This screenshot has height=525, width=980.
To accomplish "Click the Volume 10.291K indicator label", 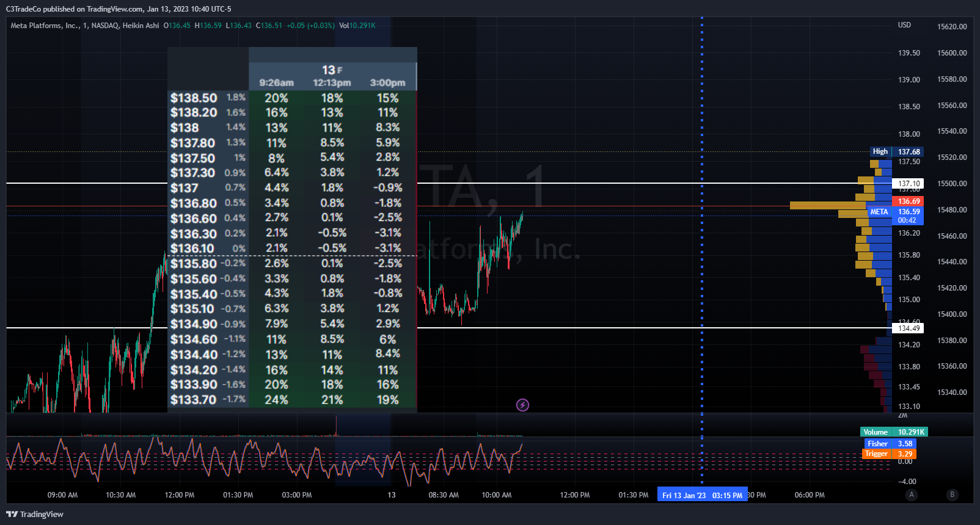I will [894, 432].
